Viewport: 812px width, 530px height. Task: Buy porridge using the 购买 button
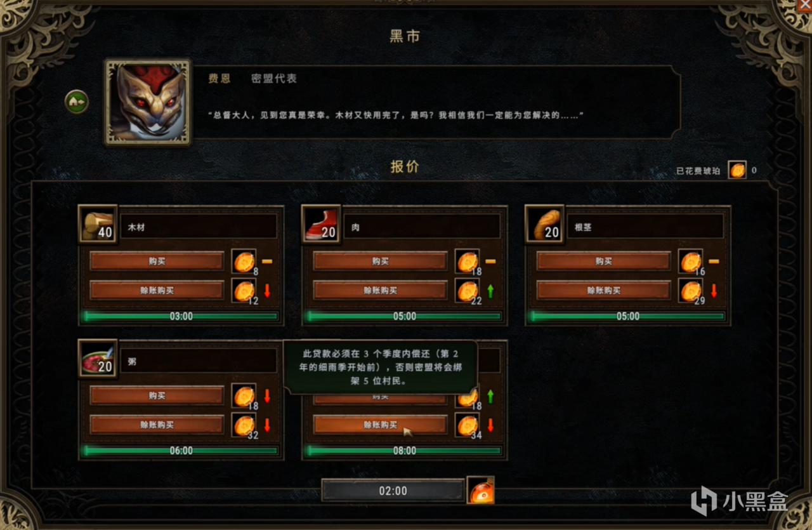(x=157, y=395)
